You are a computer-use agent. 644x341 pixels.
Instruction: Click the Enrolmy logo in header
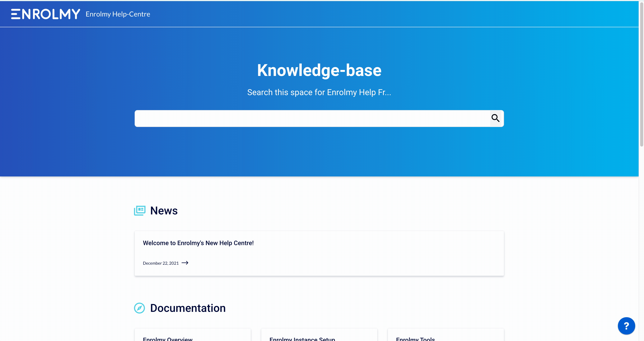45,14
